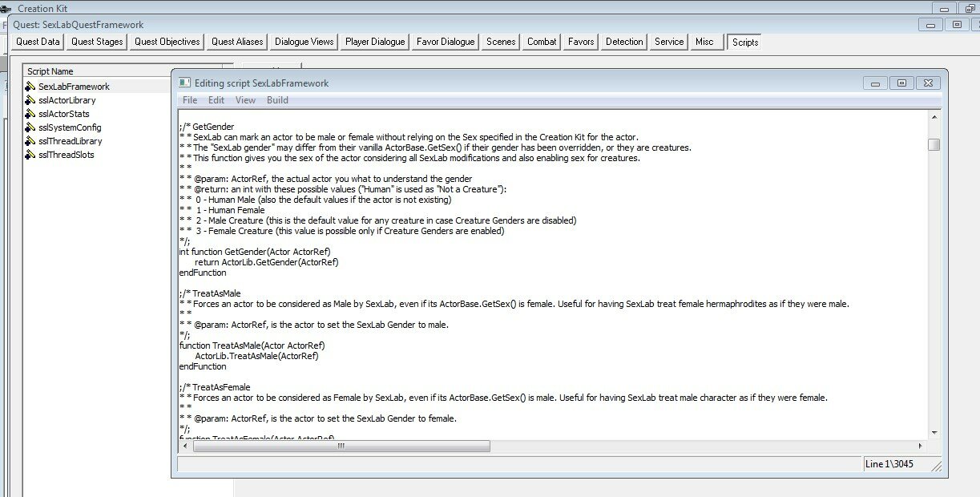Click the sslSystemConfig script icon
The height and width of the screenshot is (497, 980).
click(31, 127)
